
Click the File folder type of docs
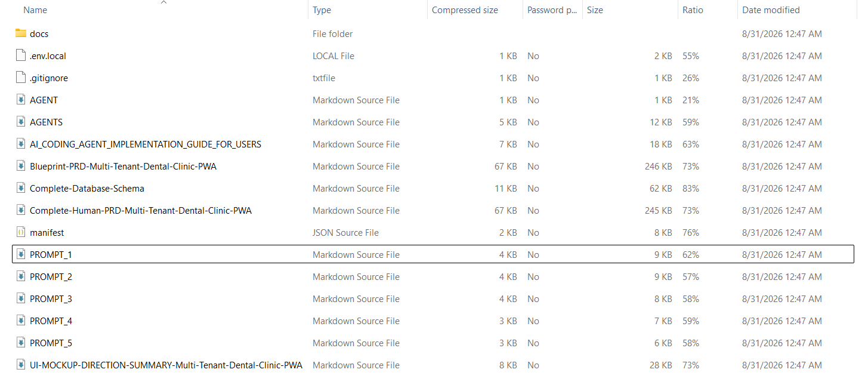click(x=332, y=34)
